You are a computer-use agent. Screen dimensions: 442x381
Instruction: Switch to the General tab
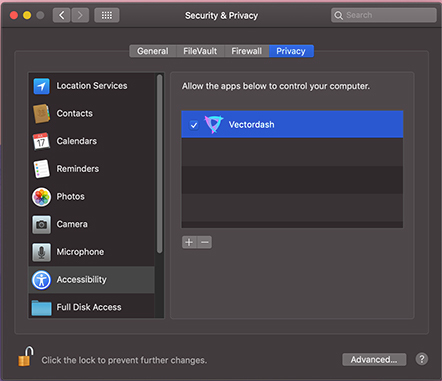click(153, 51)
